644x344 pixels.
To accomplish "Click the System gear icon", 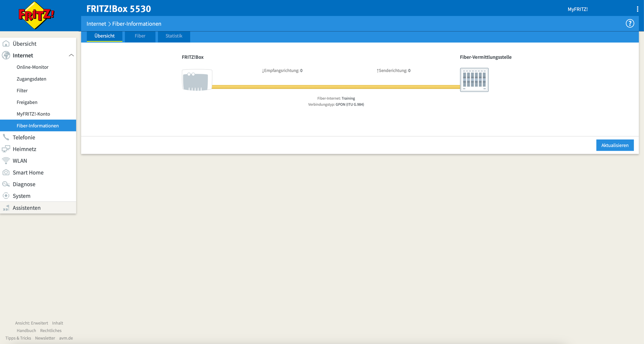I will [x=6, y=196].
